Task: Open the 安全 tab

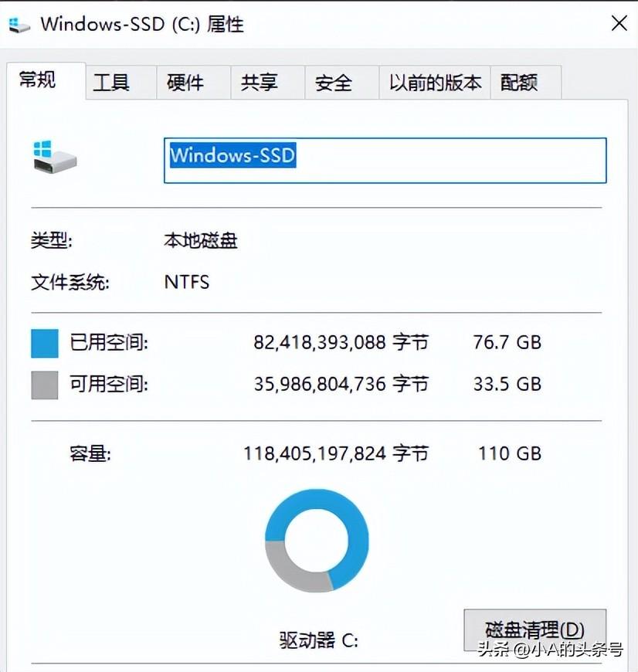Action: point(342,83)
